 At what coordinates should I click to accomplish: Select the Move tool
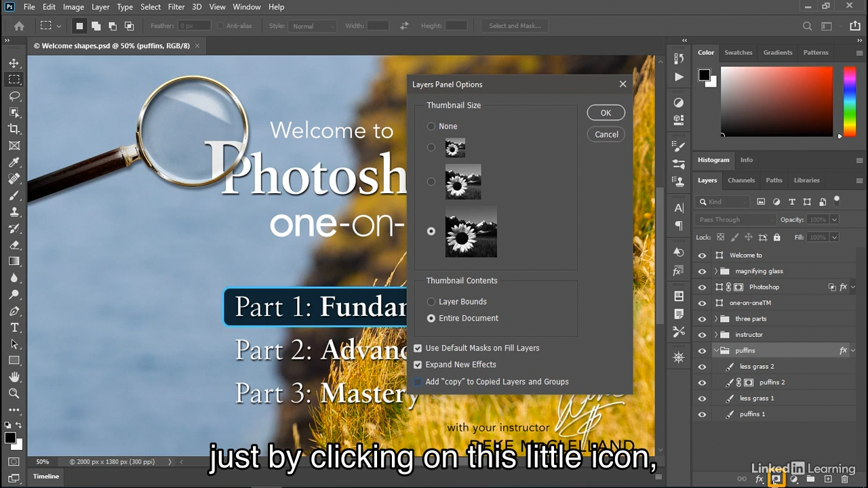point(14,63)
